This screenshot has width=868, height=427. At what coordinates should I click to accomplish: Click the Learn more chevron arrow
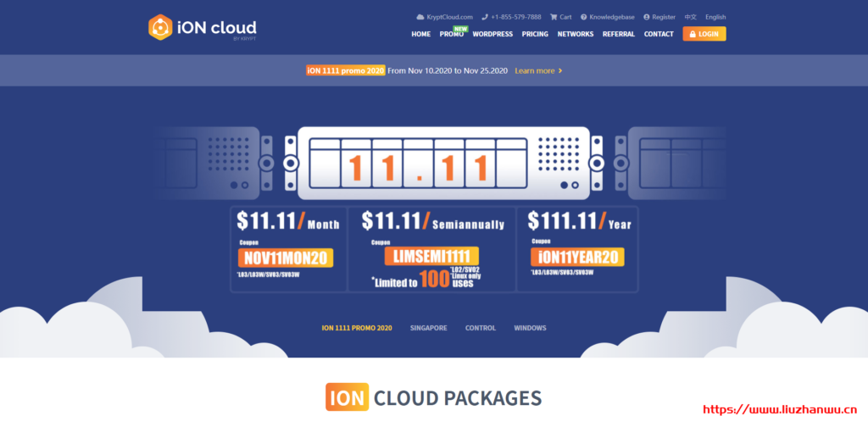pyautogui.click(x=560, y=71)
